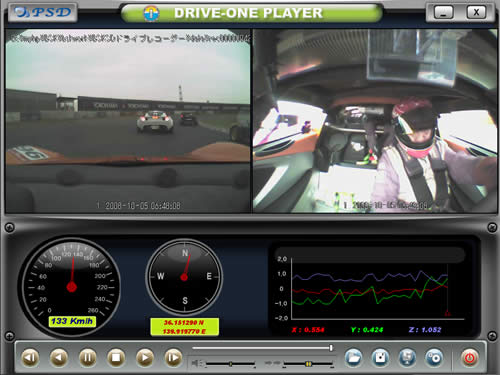Click the X: 0.554 value
Viewport: 500px width, 375px height.
(x=308, y=330)
